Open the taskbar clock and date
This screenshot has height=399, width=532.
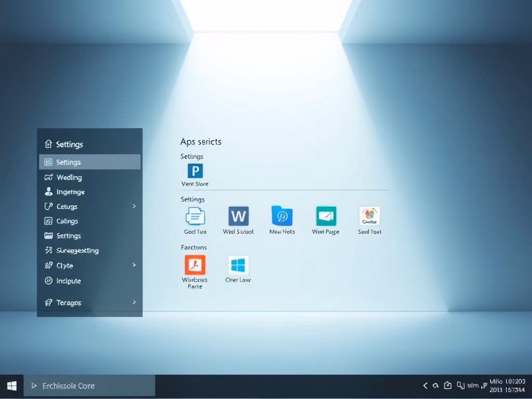507,385
